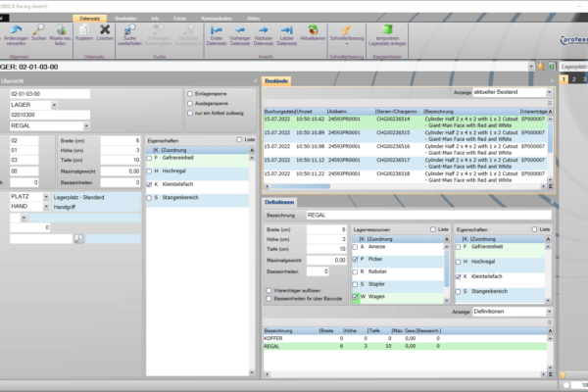Open the Bearbeiten ribbon tab
This screenshot has height=392, width=588.
click(125, 19)
